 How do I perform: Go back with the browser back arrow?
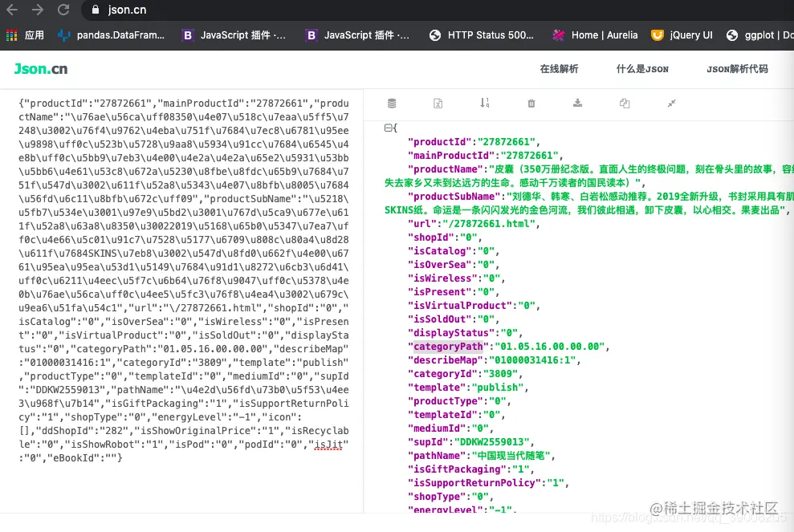[12, 10]
